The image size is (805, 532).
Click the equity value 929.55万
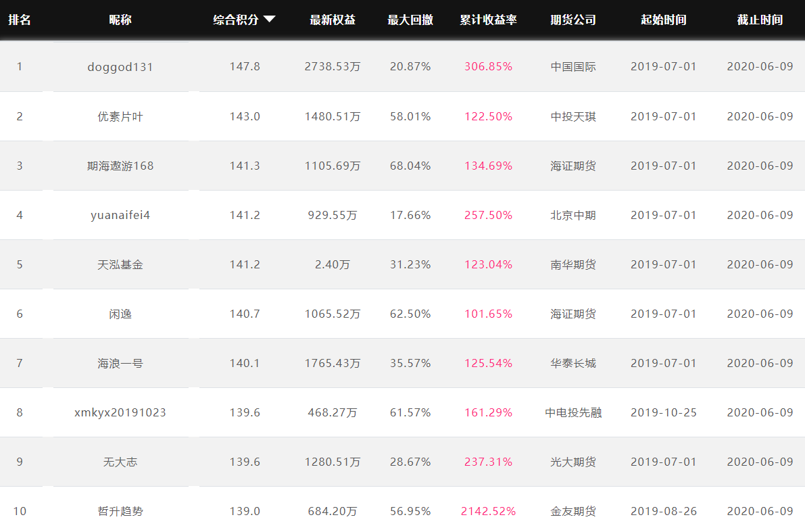click(333, 215)
